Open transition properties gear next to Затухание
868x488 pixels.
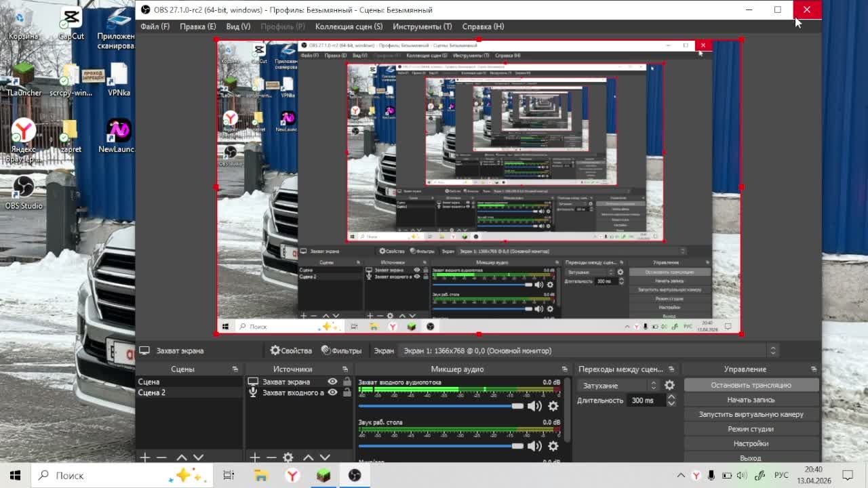(x=669, y=385)
